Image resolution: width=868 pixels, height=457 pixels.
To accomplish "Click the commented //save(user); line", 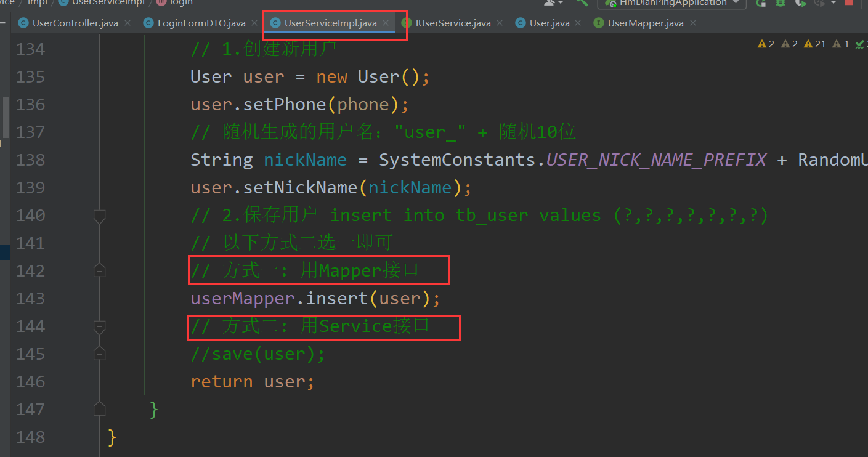I will tap(258, 354).
